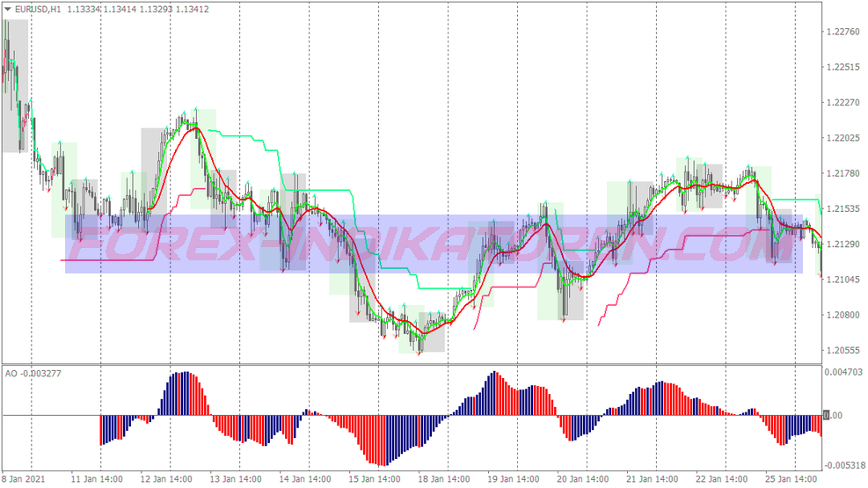The height and width of the screenshot is (488, 868).
Task: Select the 20 Jan 14:00 time label
Action: tap(582, 478)
